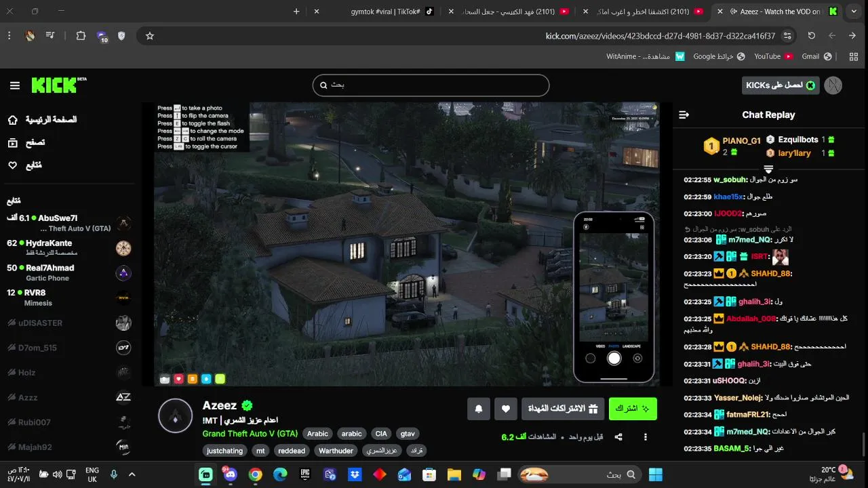Open offline channel Rubi007
This screenshot has height=488, width=868.
click(68, 422)
